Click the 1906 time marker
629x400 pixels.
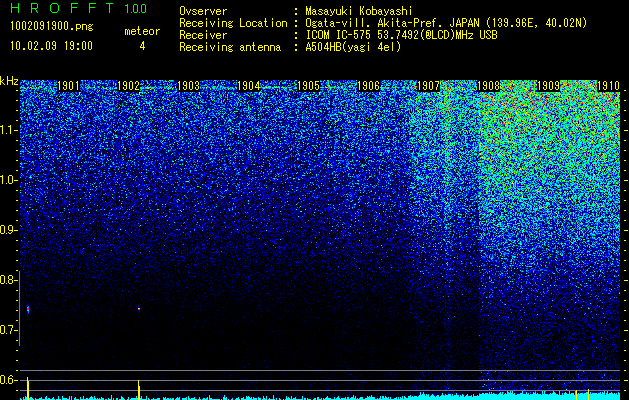[x=368, y=86]
